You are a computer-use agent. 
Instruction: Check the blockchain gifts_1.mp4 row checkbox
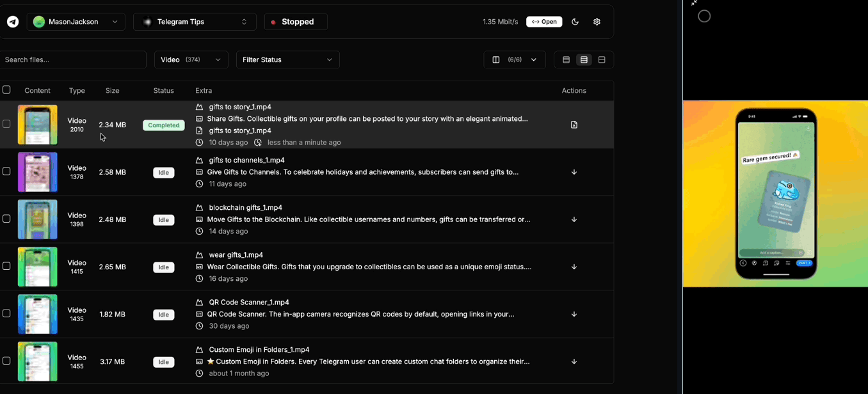[6, 219]
